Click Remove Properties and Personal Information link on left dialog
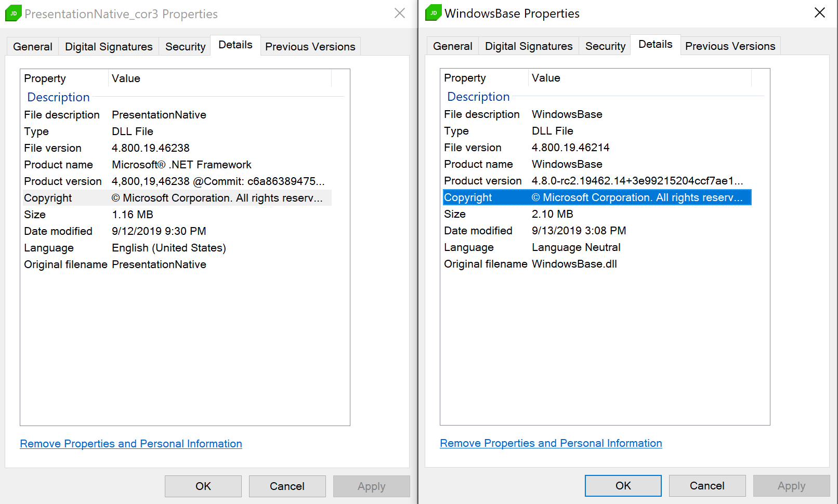The width and height of the screenshot is (838, 504). point(130,444)
